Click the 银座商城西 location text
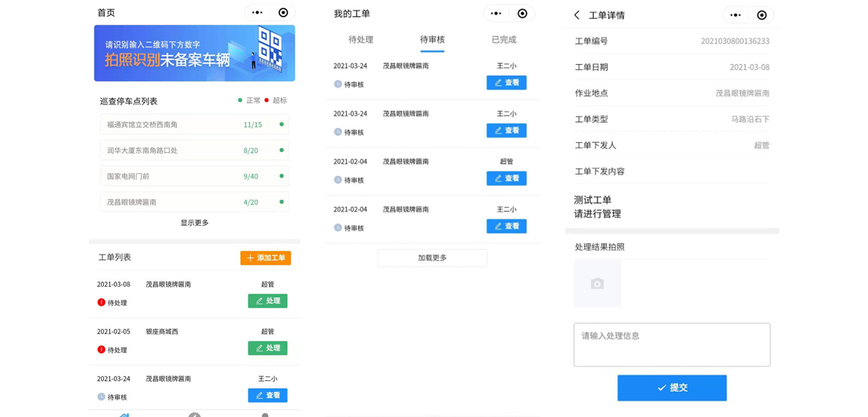Image resolution: width=868 pixels, height=417 pixels. [x=162, y=331]
